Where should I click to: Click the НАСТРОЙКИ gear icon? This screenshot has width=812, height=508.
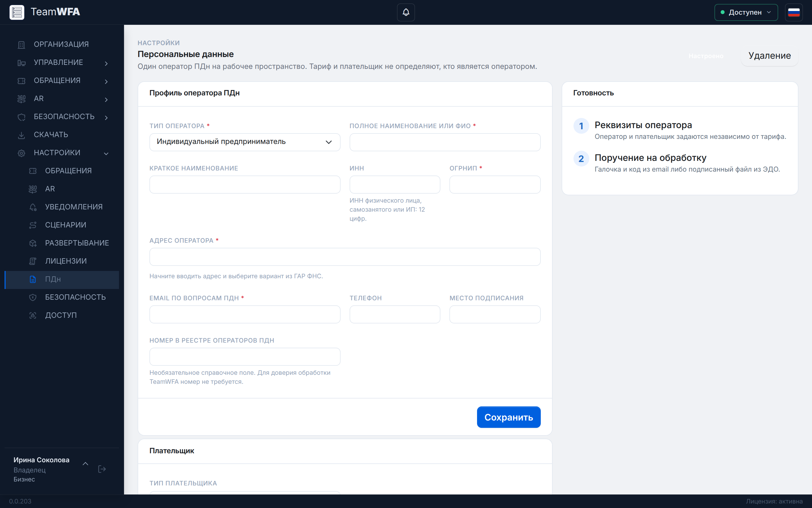(x=21, y=153)
